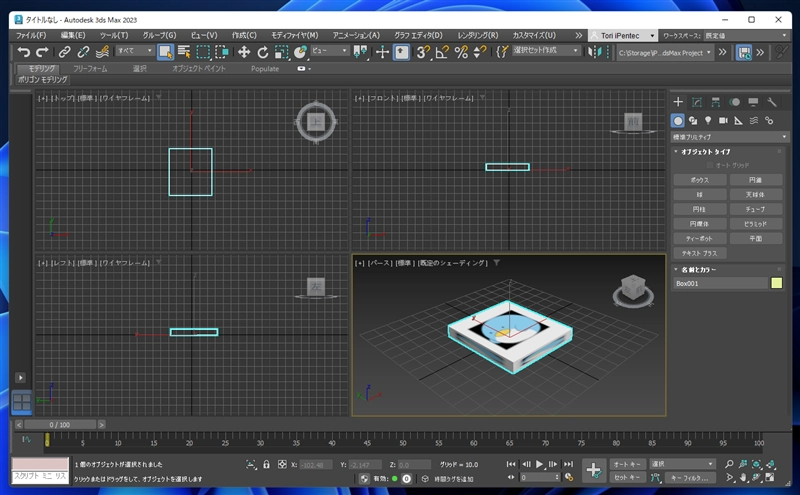Toggle the Window/Crossing selection icon
800x495 pixels.
(x=222, y=52)
